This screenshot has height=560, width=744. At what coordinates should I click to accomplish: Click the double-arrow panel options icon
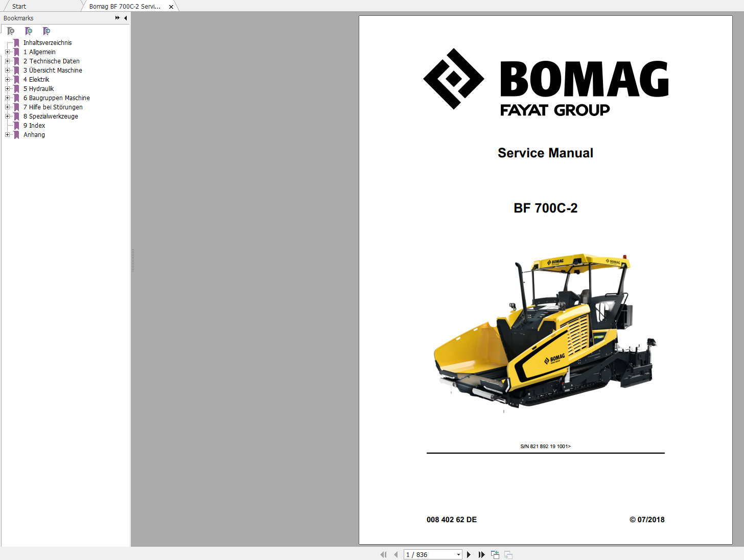[x=117, y=18]
